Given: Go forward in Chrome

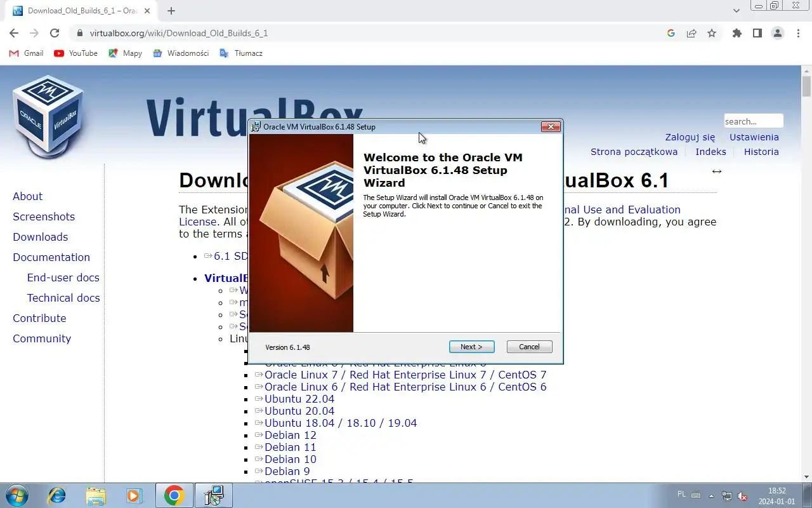Looking at the screenshot, I should [34, 33].
